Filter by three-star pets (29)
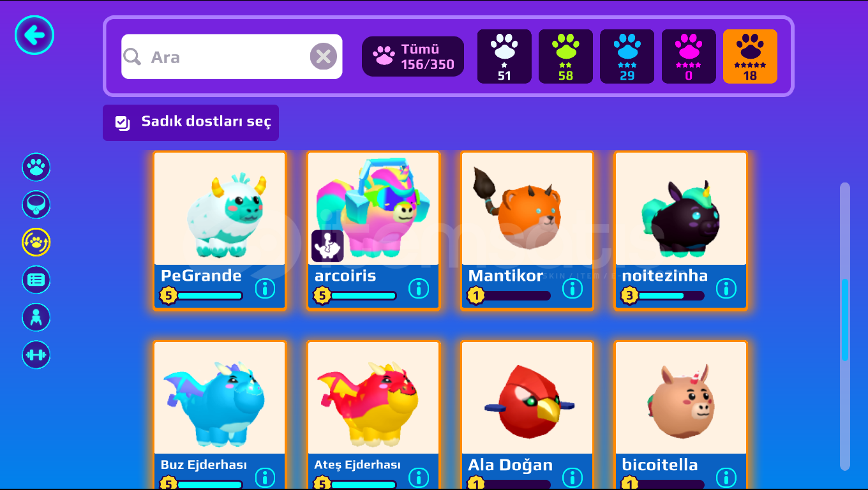 point(627,56)
